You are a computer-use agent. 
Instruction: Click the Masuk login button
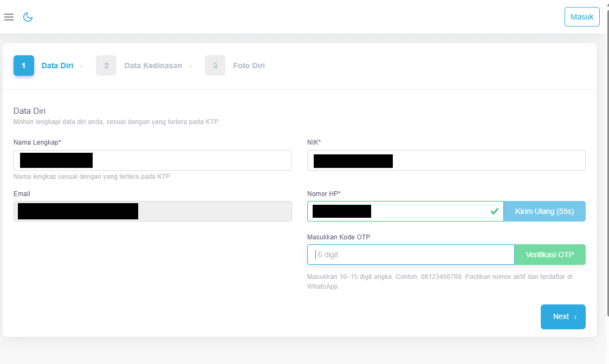click(582, 17)
